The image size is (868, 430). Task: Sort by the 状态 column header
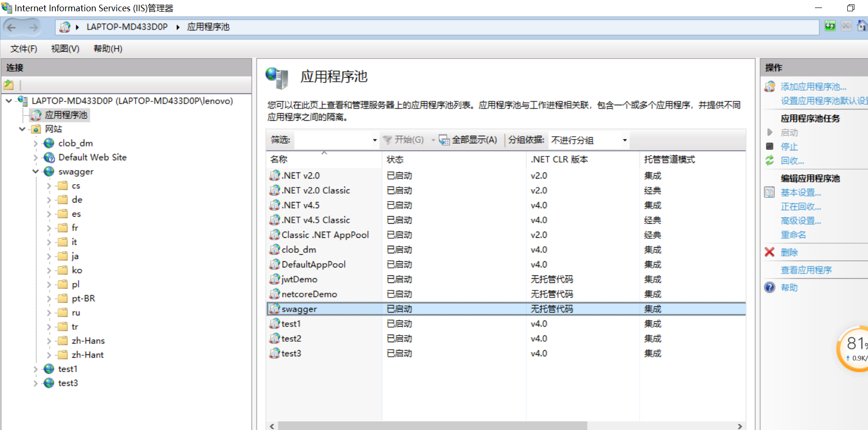click(454, 160)
